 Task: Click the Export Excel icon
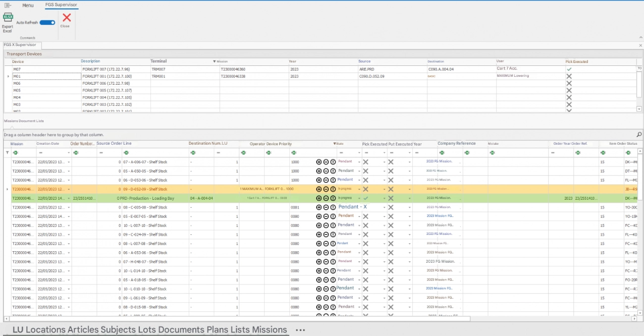click(x=8, y=17)
